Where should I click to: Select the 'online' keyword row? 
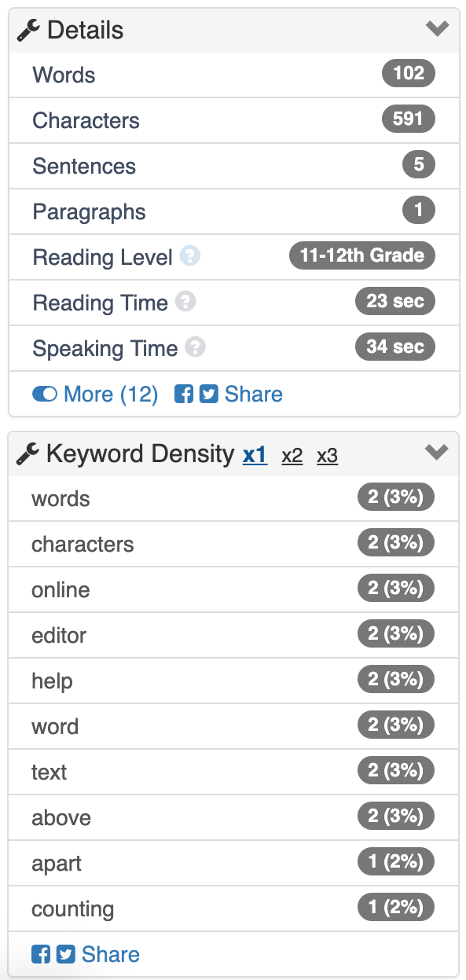[x=233, y=589]
